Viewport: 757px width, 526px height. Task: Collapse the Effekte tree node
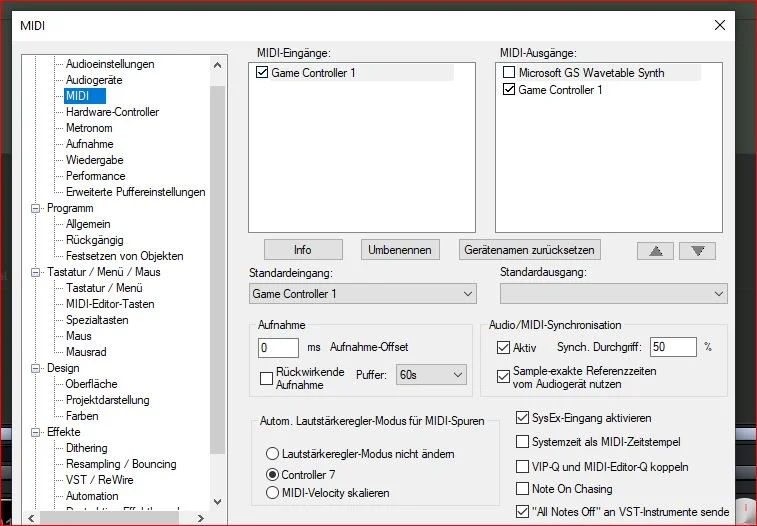coord(35,432)
